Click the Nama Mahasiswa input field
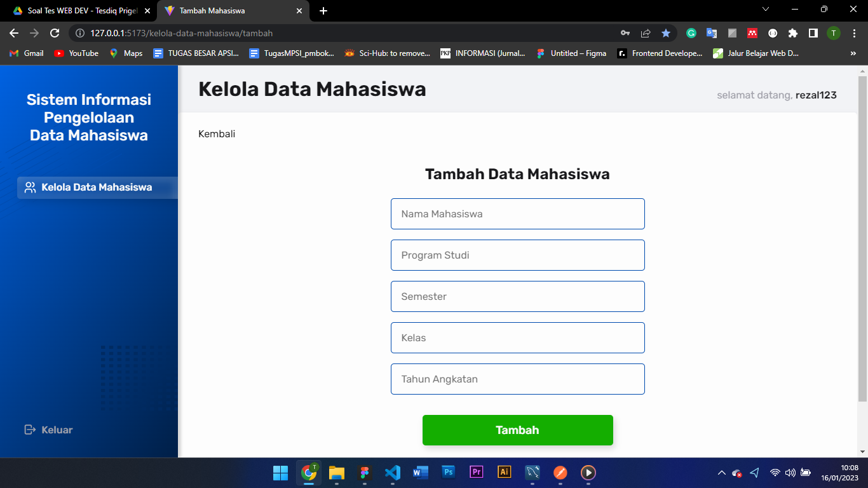 tap(517, 213)
